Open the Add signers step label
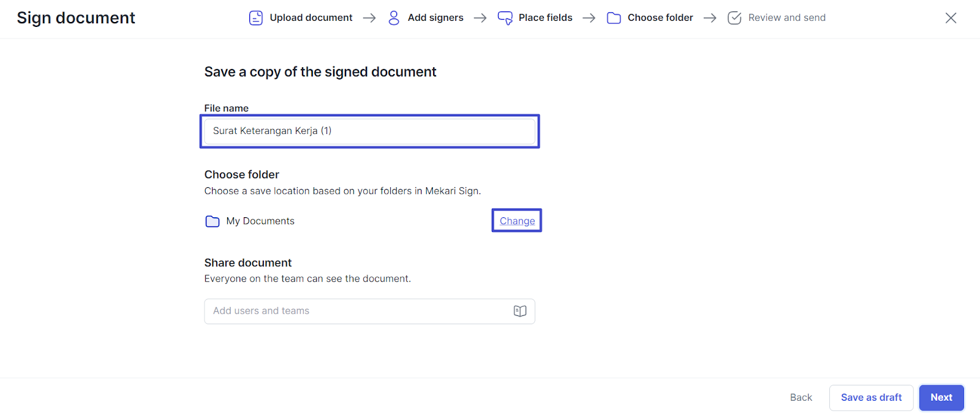 pos(435,18)
